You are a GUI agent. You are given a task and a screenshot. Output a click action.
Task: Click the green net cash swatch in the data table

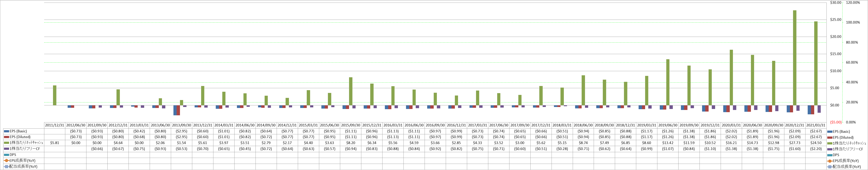pos(6,143)
